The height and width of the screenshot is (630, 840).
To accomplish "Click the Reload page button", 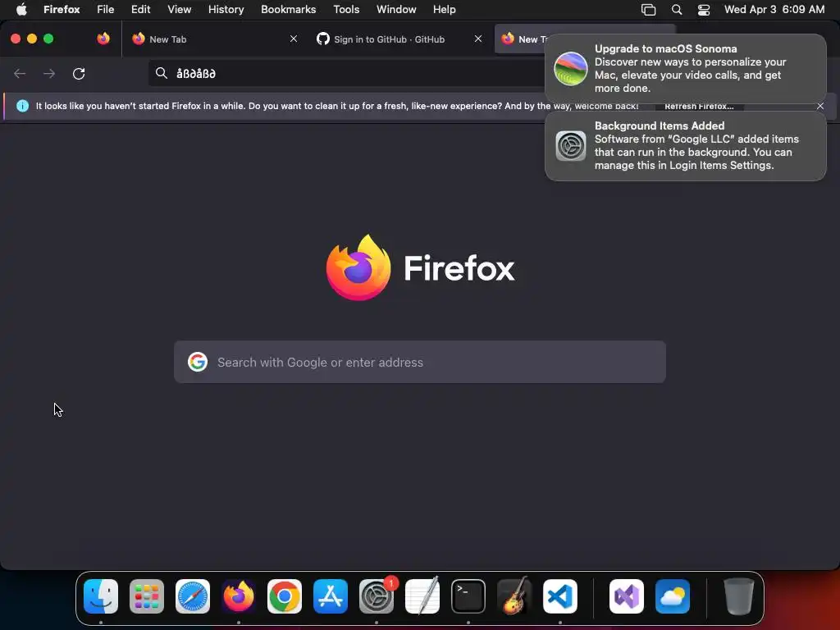I will tap(79, 73).
